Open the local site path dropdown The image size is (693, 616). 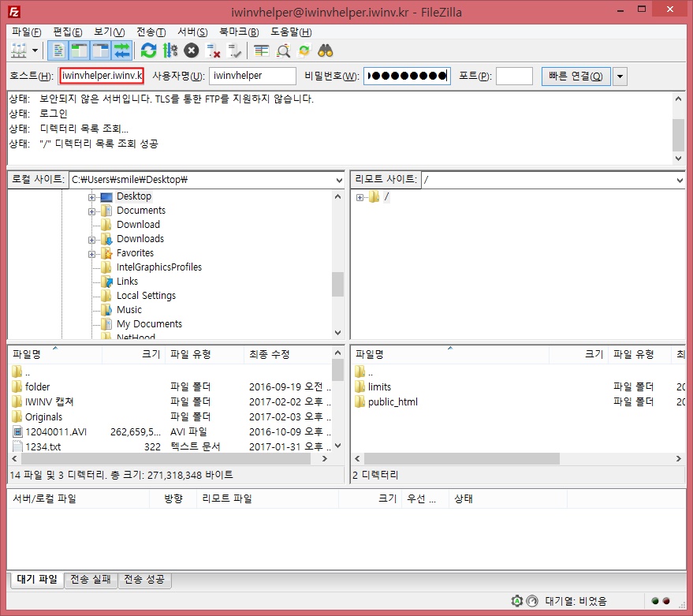tap(338, 180)
